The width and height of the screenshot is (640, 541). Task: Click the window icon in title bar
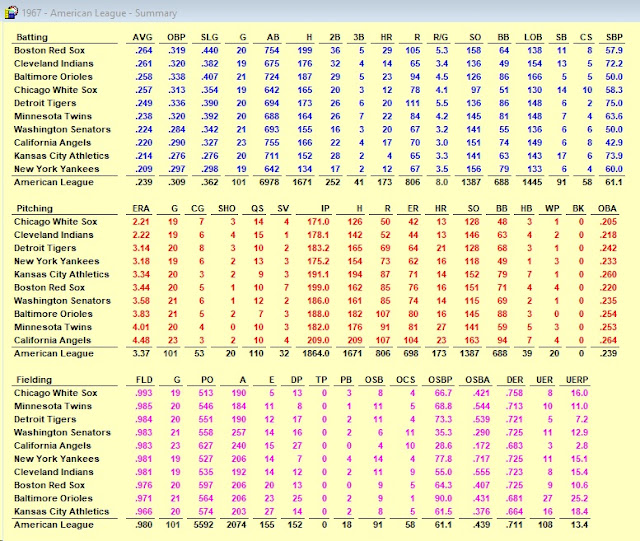(x=11, y=12)
